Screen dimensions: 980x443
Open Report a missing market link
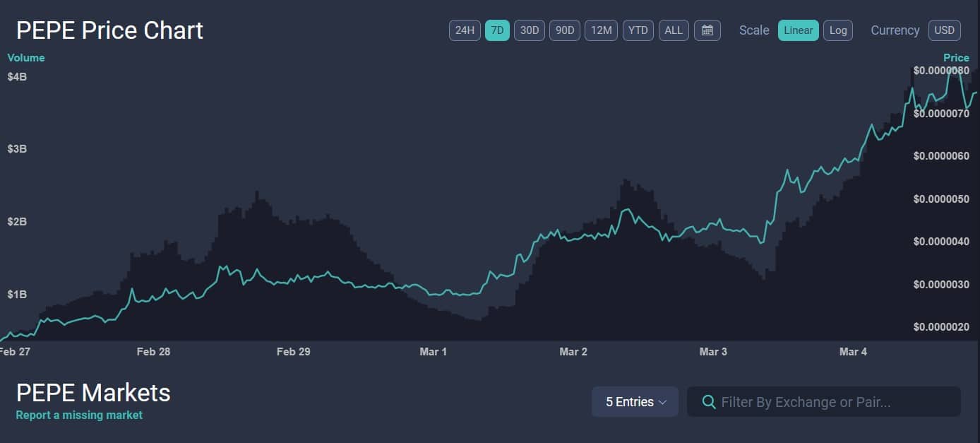[79, 415]
